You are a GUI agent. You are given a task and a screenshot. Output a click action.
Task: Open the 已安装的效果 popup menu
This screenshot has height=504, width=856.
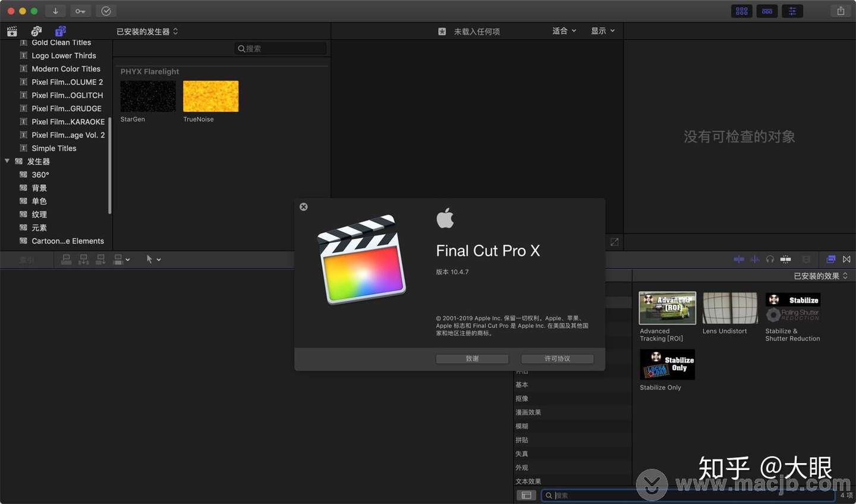coord(821,276)
